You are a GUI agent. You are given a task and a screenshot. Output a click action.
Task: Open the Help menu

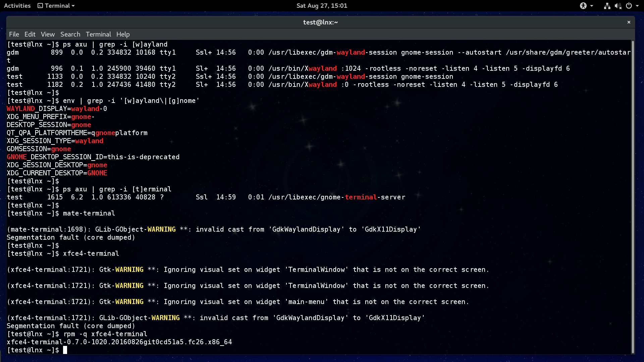point(123,34)
